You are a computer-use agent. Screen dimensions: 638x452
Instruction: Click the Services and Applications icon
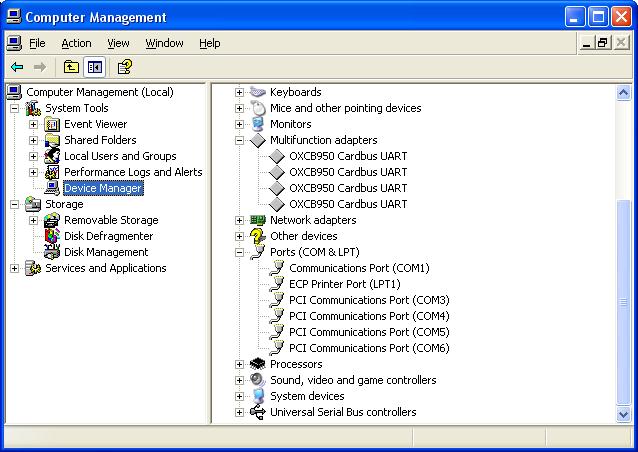point(33,268)
